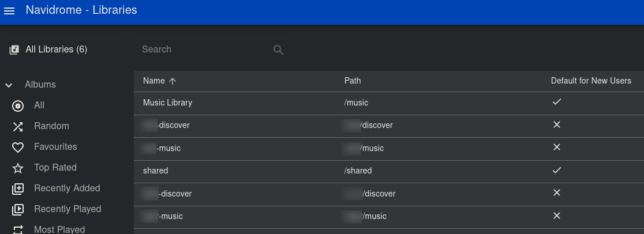Screen dimensions: 644x234
Task: Click the Top Rated star icon
Action: (x=18, y=168)
